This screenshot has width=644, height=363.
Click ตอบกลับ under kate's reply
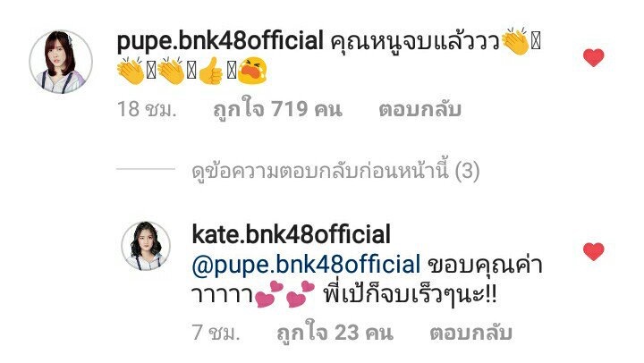(470, 333)
